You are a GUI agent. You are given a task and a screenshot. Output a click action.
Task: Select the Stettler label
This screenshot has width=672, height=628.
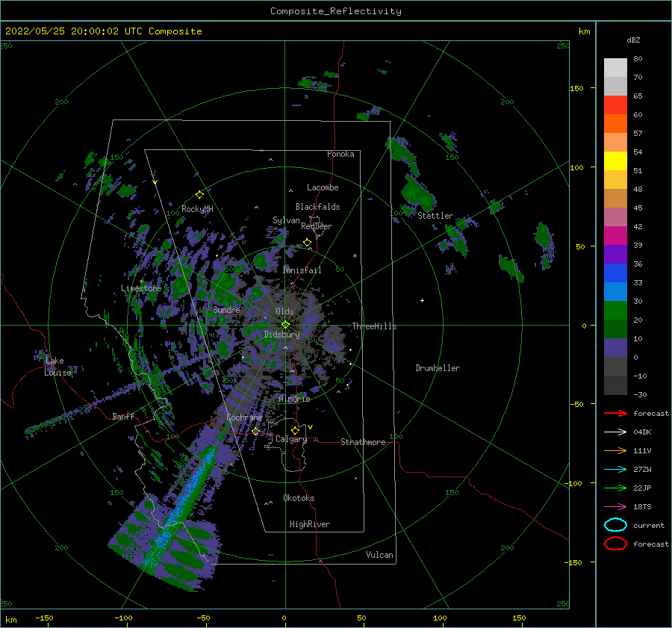coord(435,216)
